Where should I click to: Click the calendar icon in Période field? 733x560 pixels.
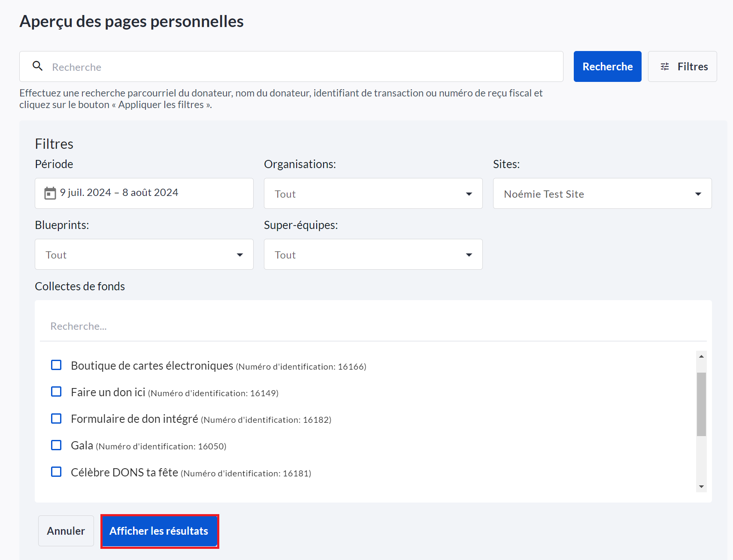click(x=50, y=193)
